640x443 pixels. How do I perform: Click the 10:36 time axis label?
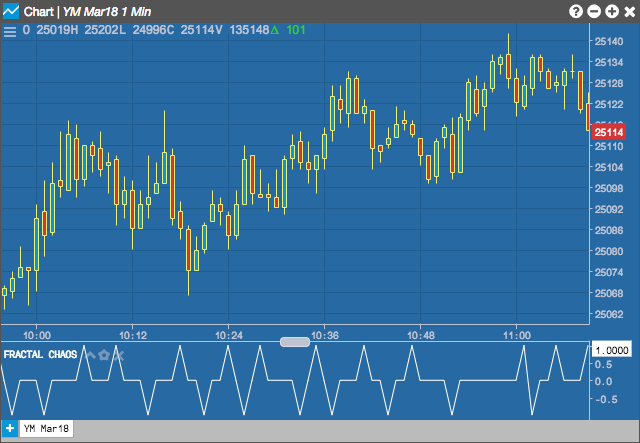click(325, 336)
